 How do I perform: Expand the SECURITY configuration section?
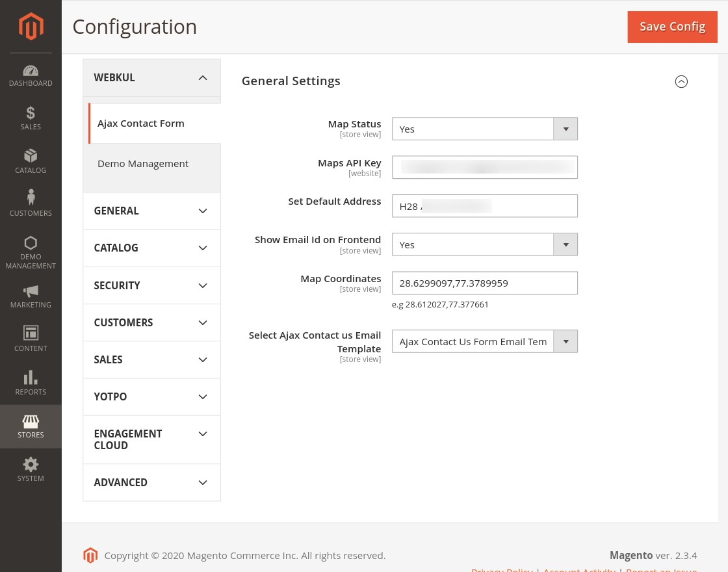pyautogui.click(x=151, y=285)
